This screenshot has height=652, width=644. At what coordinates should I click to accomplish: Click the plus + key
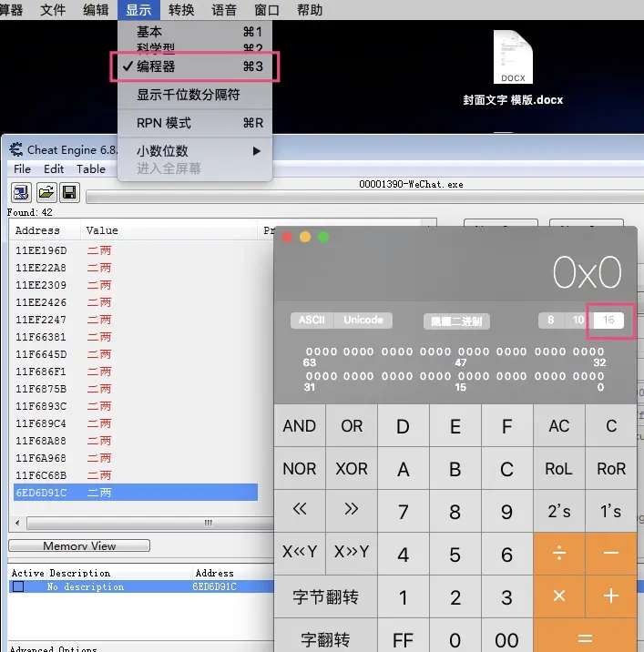[610, 596]
